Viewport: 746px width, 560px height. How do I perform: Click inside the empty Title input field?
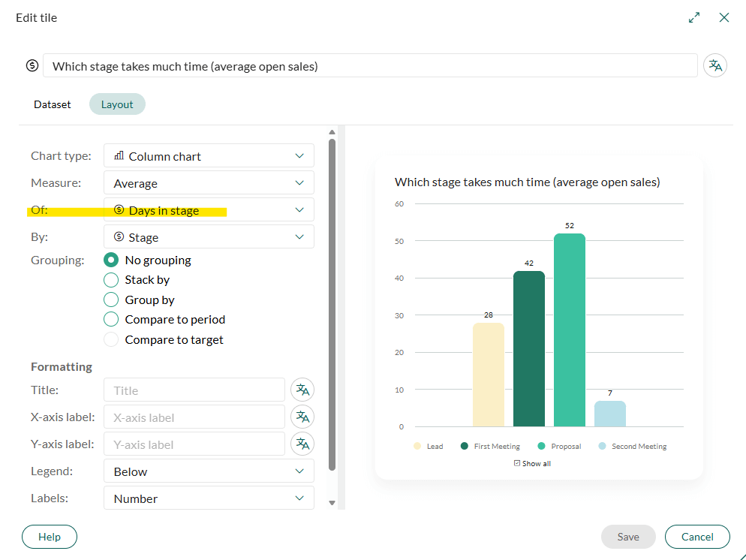(194, 390)
